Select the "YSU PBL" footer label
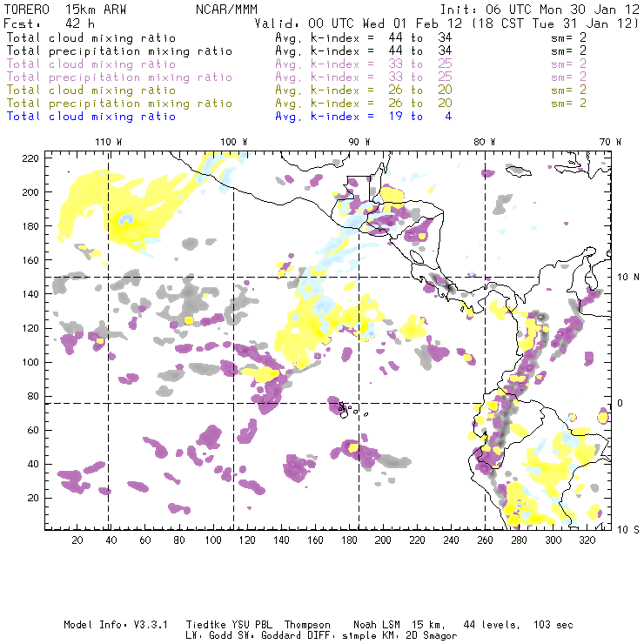The image size is (644, 644). click(252, 625)
